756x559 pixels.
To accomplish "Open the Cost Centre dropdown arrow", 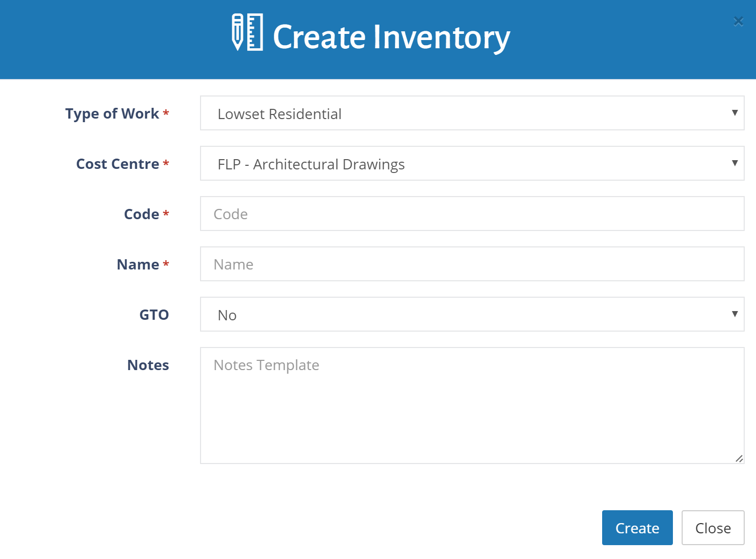I will 735,164.
